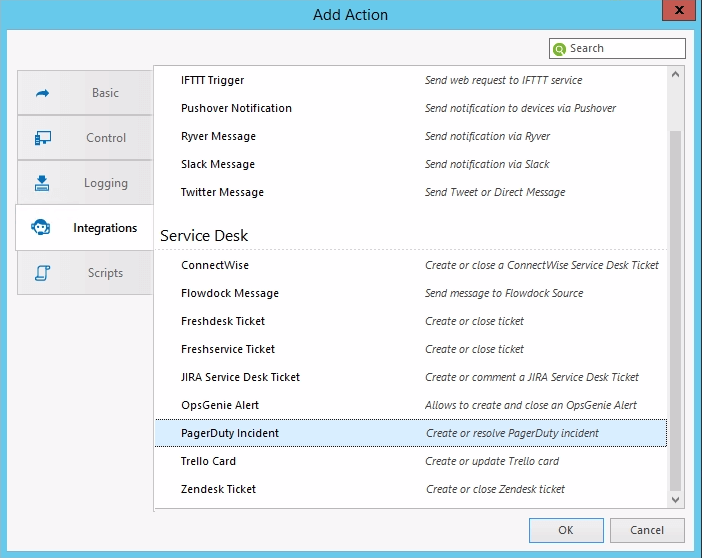The height and width of the screenshot is (558, 702).
Task: Click 'Create or update Trello card' description
Action: [x=492, y=461]
